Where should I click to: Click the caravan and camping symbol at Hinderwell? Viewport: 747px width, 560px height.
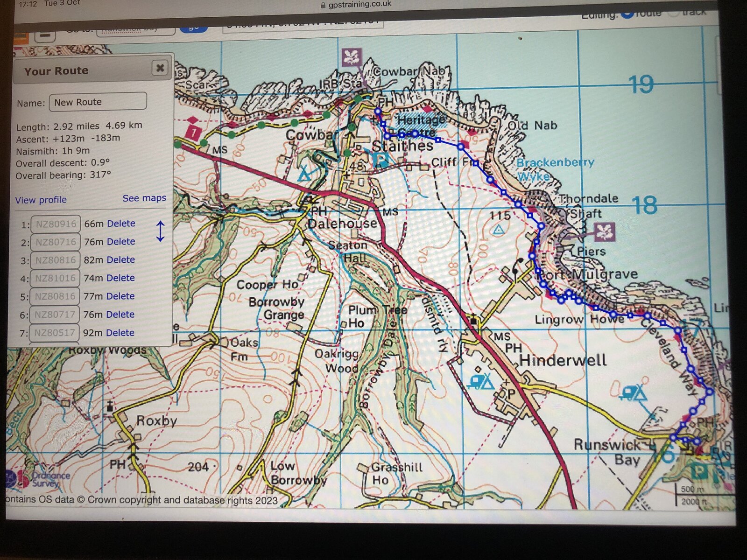click(481, 381)
